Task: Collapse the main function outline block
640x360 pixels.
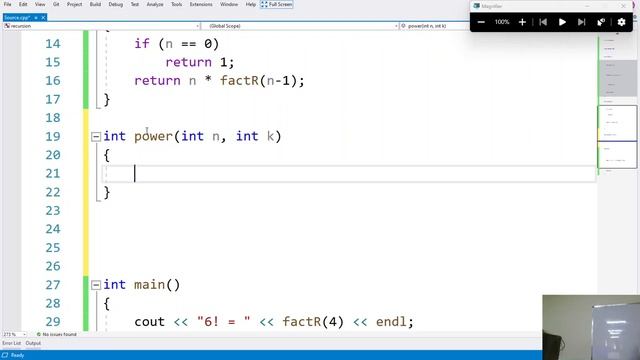Action: coord(96,285)
